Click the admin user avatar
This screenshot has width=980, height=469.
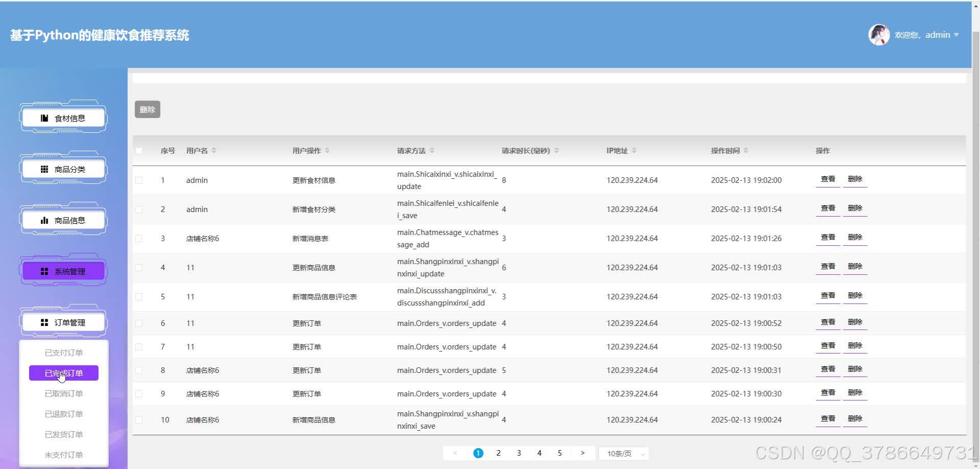pyautogui.click(x=879, y=35)
